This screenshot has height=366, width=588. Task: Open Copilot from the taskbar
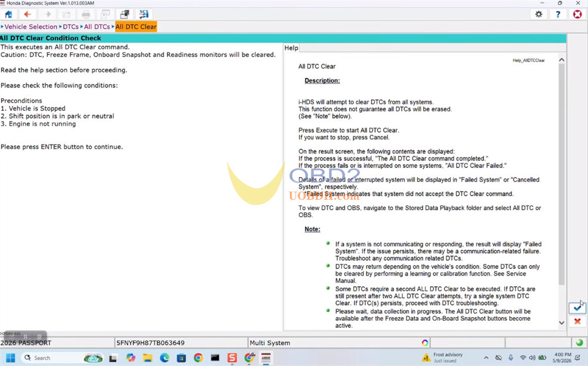(131, 358)
